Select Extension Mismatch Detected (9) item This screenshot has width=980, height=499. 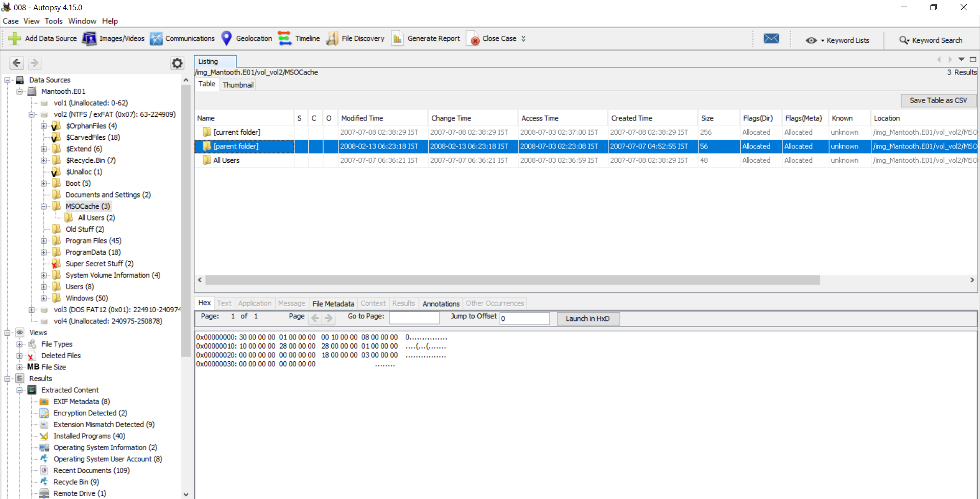(104, 425)
